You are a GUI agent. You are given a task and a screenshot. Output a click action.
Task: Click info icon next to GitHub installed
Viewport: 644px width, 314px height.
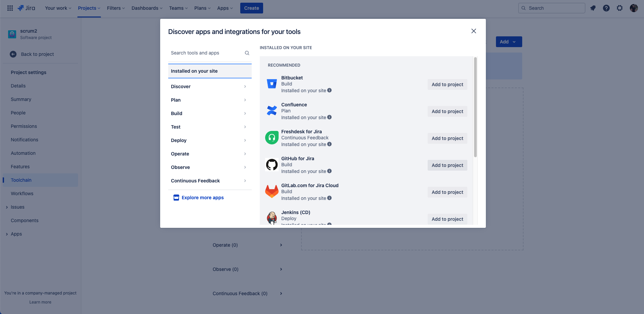pyautogui.click(x=329, y=171)
